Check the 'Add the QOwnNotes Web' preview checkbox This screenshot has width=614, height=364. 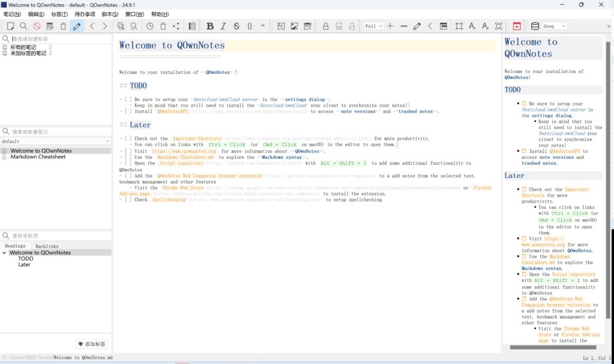coord(524,299)
